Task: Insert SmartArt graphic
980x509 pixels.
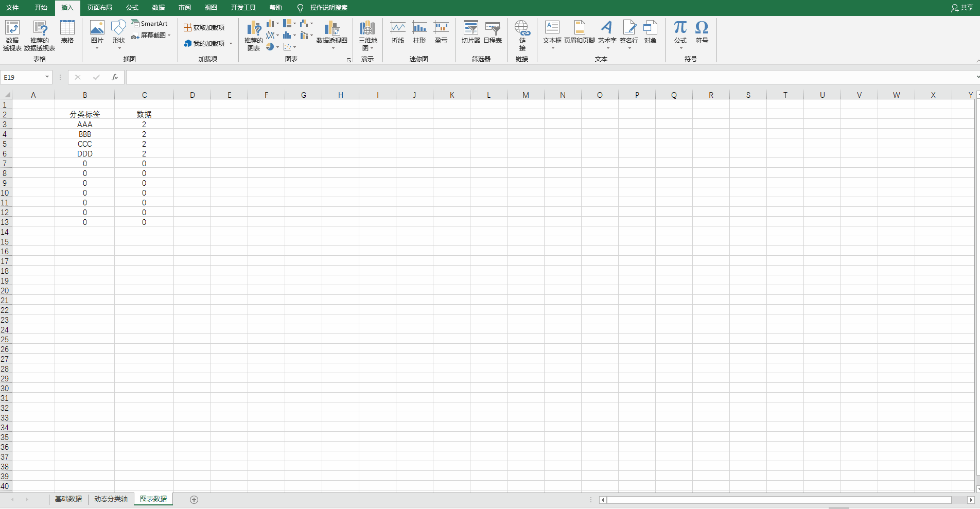Action: tap(150, 24)
